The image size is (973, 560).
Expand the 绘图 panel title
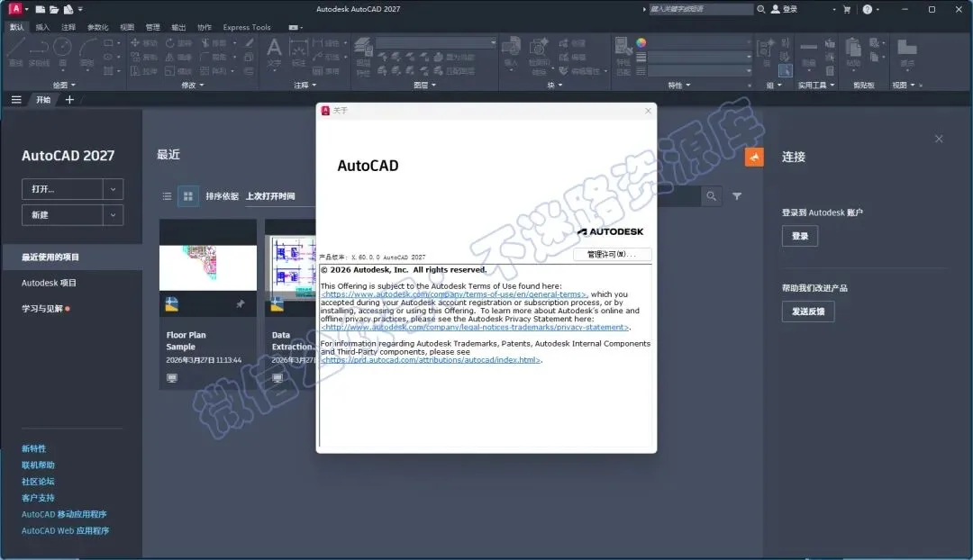64,85
